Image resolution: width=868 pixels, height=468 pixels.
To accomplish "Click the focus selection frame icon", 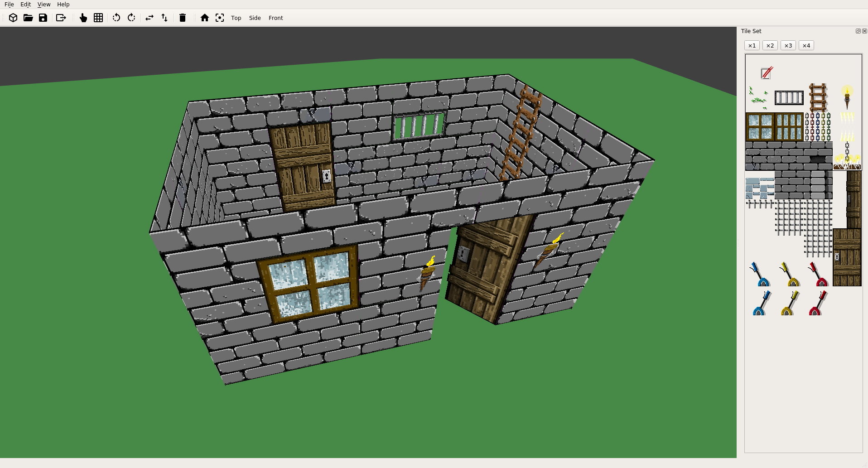I will (220, 18).
